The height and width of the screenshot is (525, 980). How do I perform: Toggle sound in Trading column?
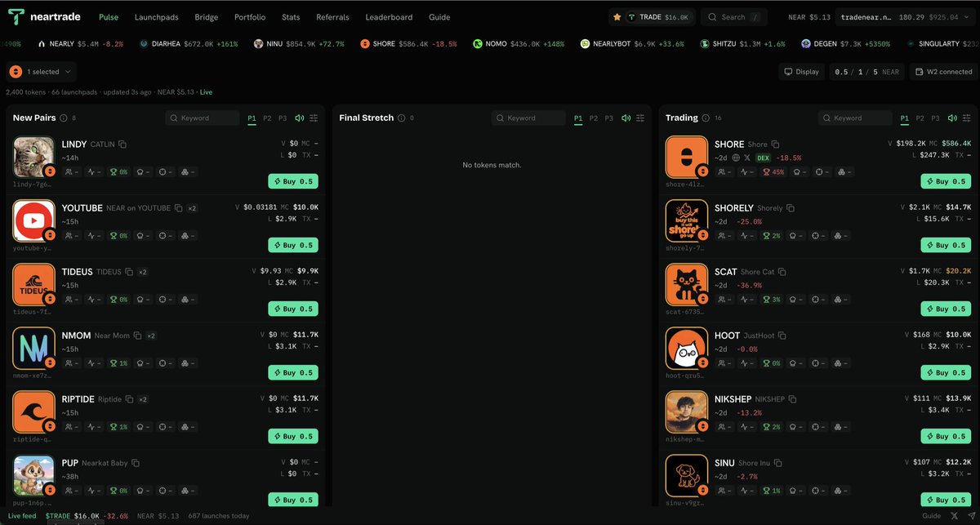[x=951, y=118]
